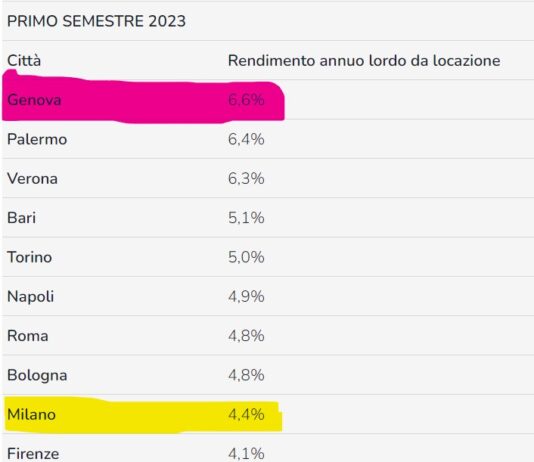This screenshot has height=462, width=534.
Task: Click the 4,9% yield for Napoli
Action: coord(246,297)
